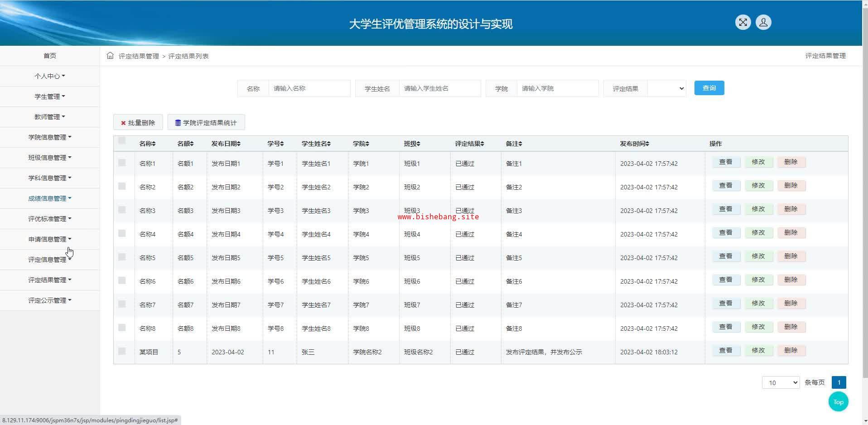Sort by 学生姓名 column sort icon

click(x=328, y=144)
